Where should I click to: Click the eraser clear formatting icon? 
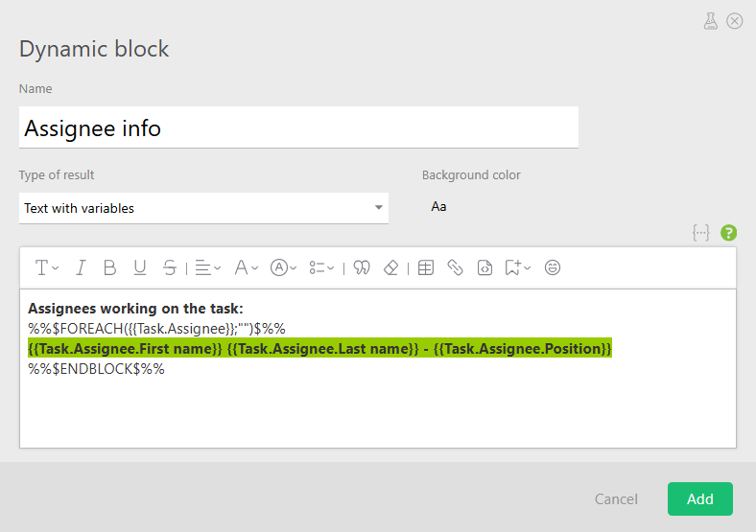(x=390, y=268)
